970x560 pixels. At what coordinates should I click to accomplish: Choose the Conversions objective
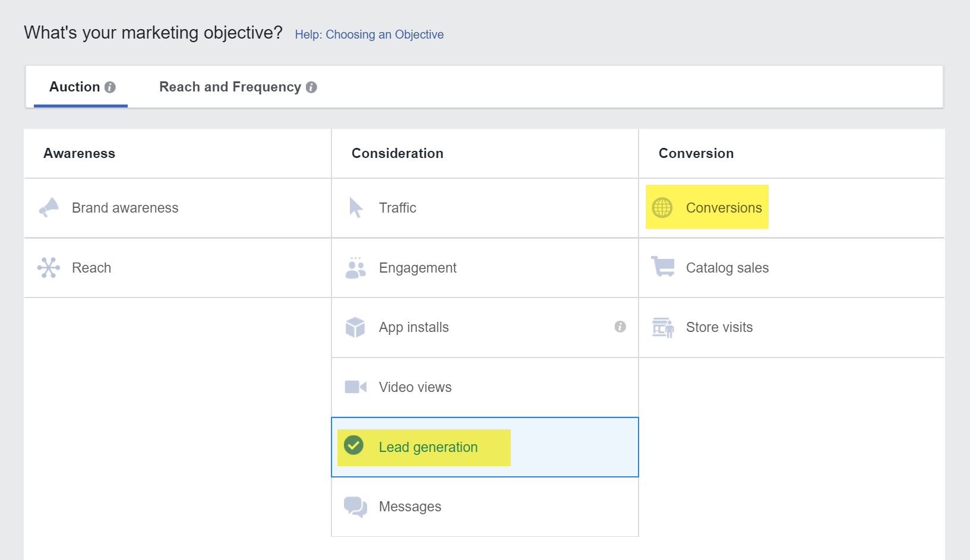[792, 208]
